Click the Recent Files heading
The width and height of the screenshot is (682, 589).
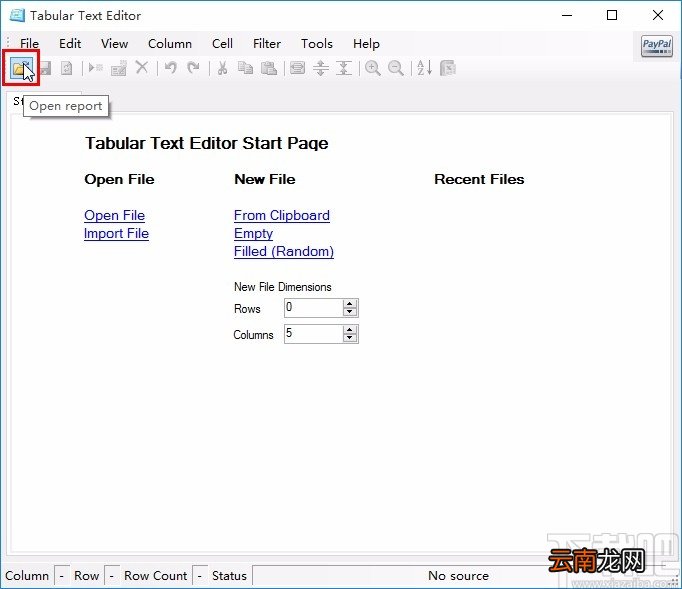click(x=479, y=179)
